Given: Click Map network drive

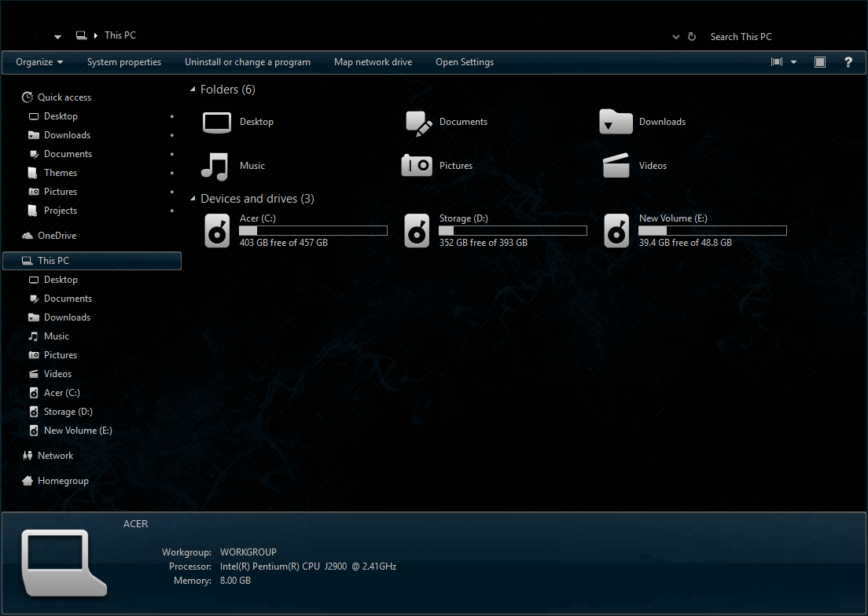Looking at the screenshot, I should tap(373, 62).
